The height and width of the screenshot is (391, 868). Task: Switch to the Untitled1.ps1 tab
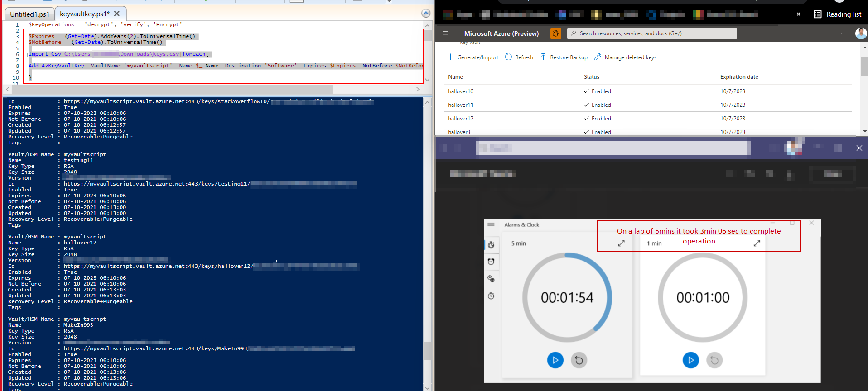coord(29,14)
